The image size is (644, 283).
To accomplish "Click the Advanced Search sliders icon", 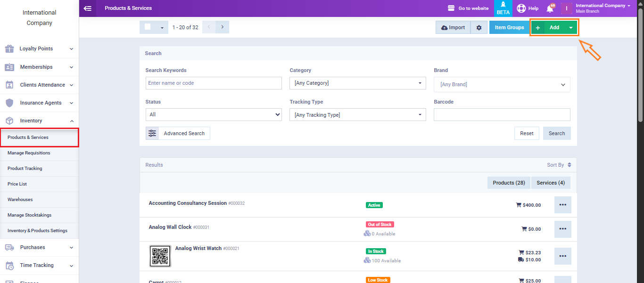I will 152,133.
